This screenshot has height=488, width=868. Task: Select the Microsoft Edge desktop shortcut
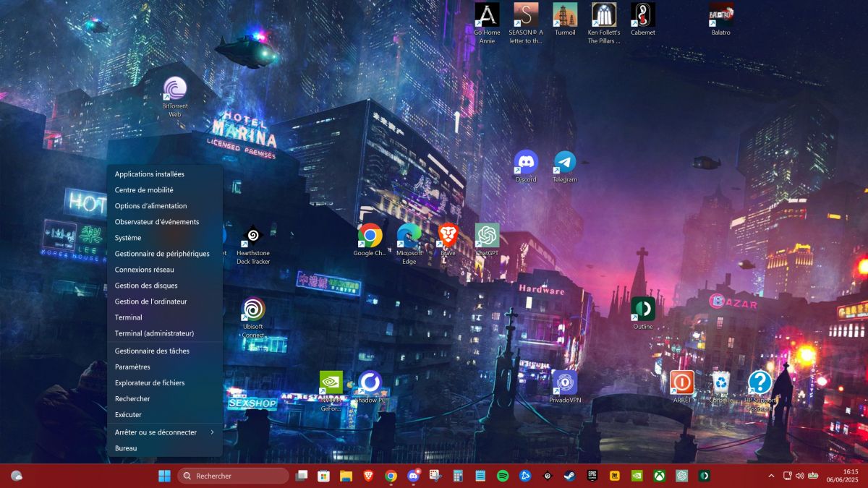(409, 244)
